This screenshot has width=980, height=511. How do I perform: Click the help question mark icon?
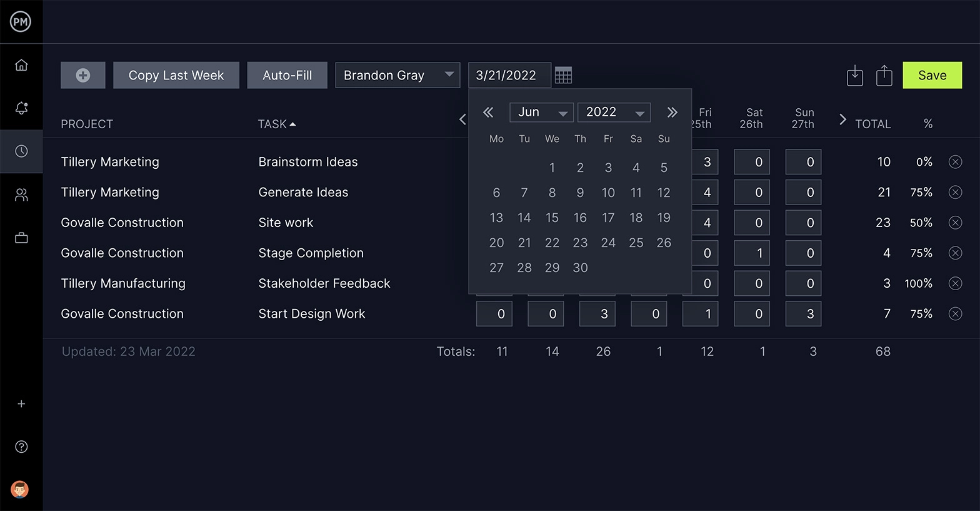pyautogui.click(x=21, y=447)
